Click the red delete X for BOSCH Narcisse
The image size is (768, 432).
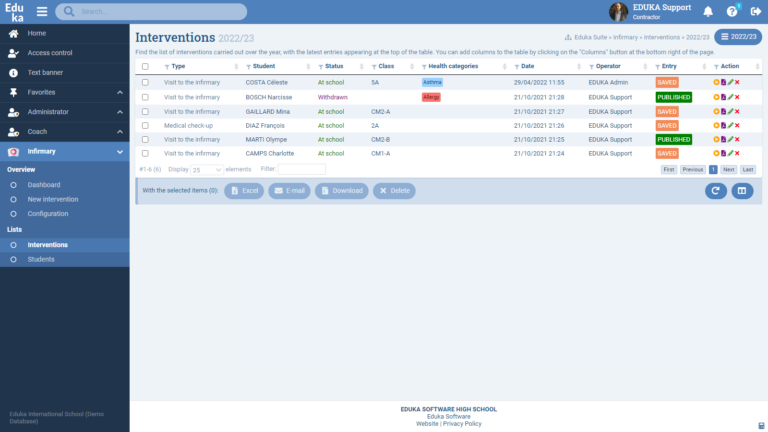point(737,97)
